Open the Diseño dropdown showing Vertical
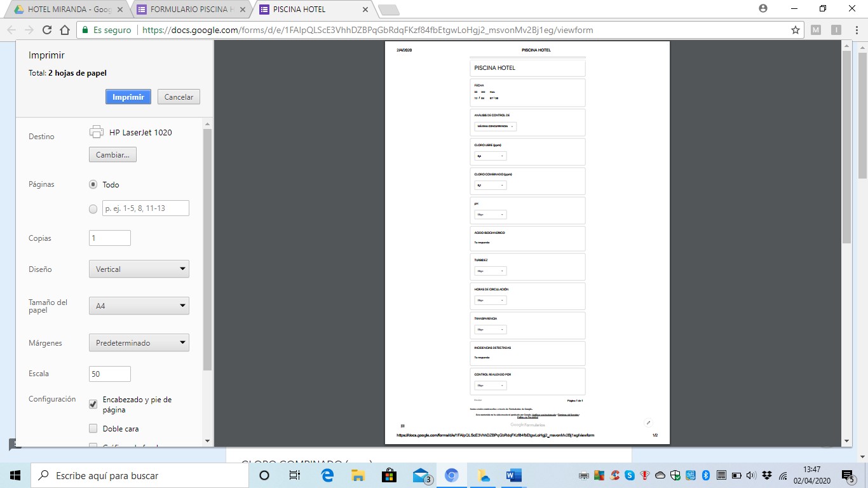Screen dimensions: 868x488 pos(139,269)
